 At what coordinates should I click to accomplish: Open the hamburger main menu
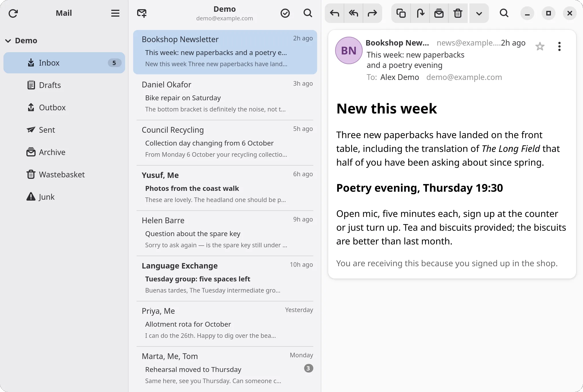(115, 13)
